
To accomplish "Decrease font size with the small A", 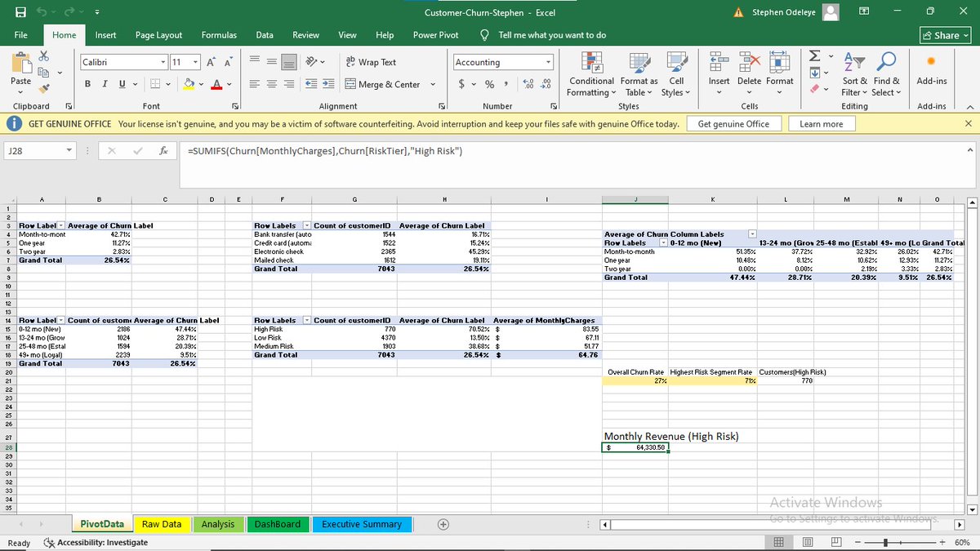I will click(229, 62).
